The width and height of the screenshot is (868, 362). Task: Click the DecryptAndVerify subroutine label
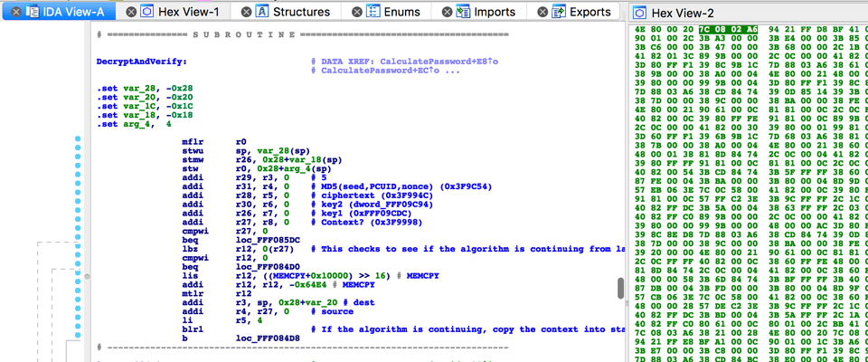(141, 61)
